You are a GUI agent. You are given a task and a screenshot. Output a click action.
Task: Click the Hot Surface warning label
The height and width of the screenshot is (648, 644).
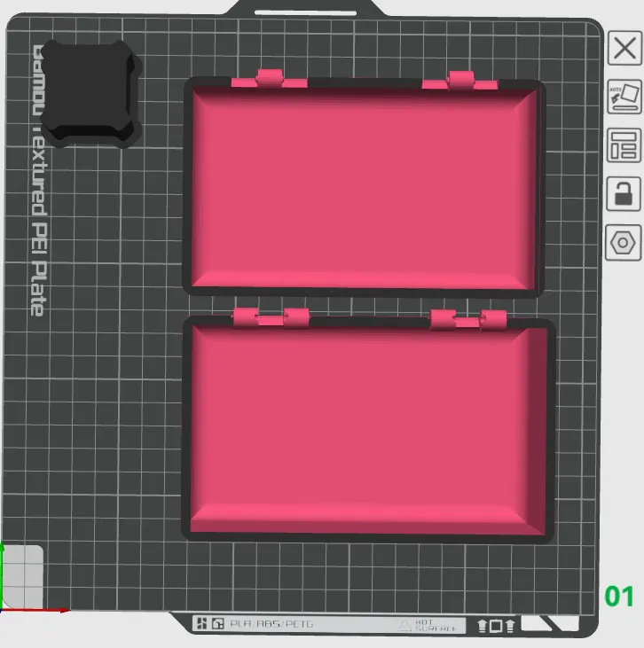pos(428,625)
